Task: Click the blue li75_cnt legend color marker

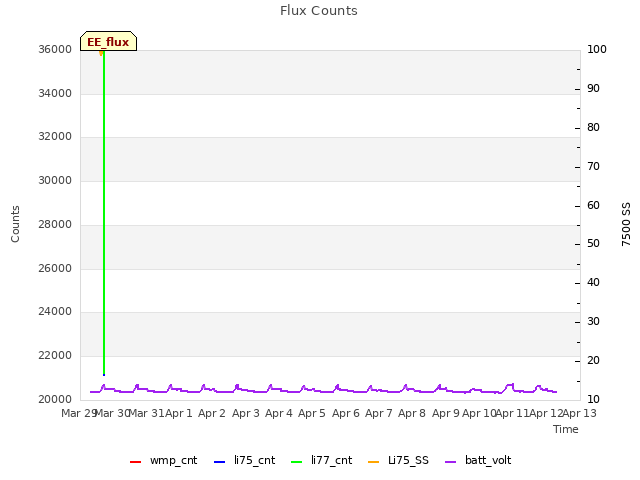Action: pos(219,462)
